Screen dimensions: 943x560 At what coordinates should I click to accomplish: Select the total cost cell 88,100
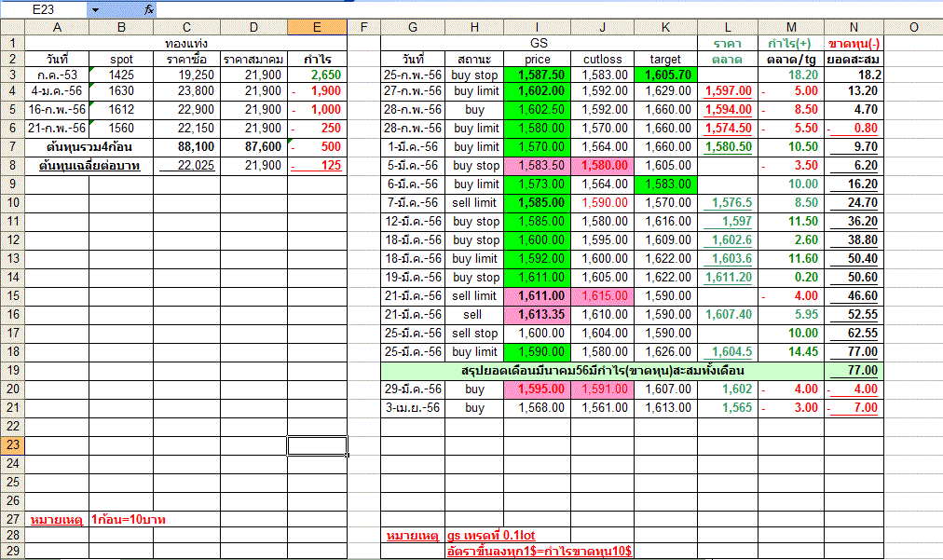[x=186, y=147]
